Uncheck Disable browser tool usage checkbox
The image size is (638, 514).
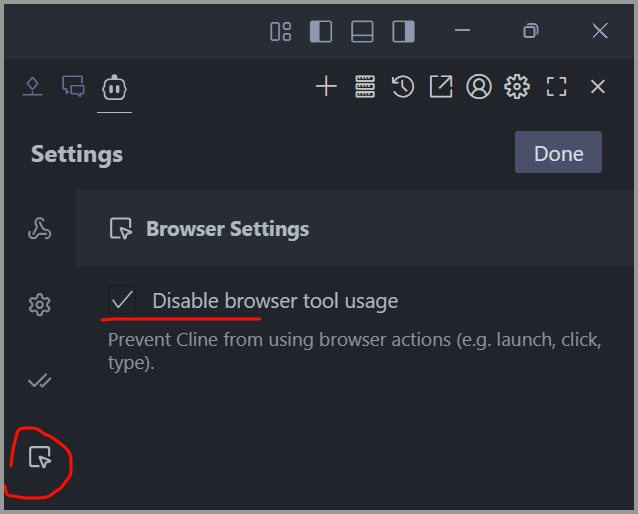coord(122,300)
